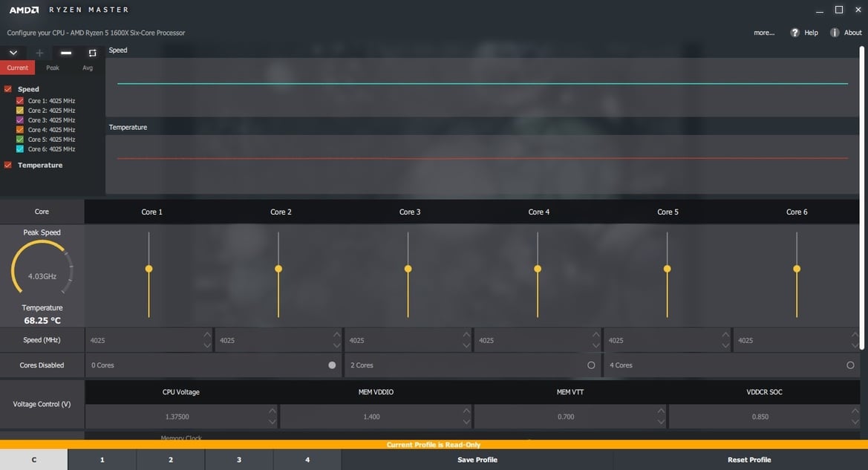Viewport: 868px width, 470px height.
Task: Toggle the Speed graph checkbox
Action: point(7,88)
